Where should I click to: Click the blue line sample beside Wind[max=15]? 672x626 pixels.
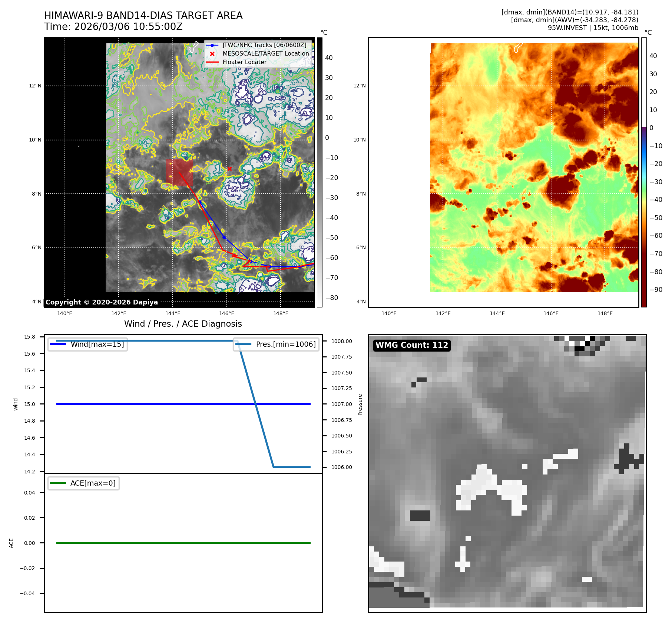[x=58, y=344]
